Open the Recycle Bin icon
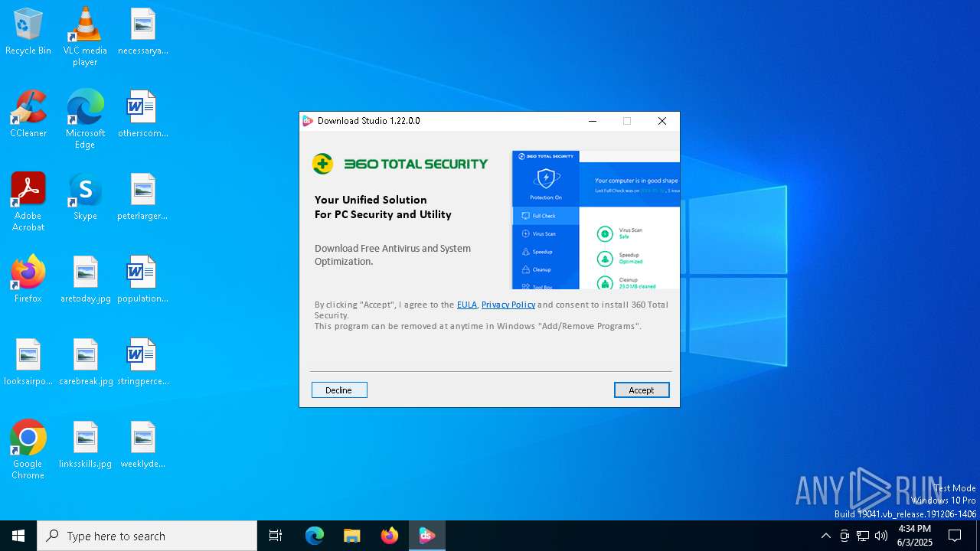This screenshot has width=980, height=551. pyautogui.click(x=28, y=32)
